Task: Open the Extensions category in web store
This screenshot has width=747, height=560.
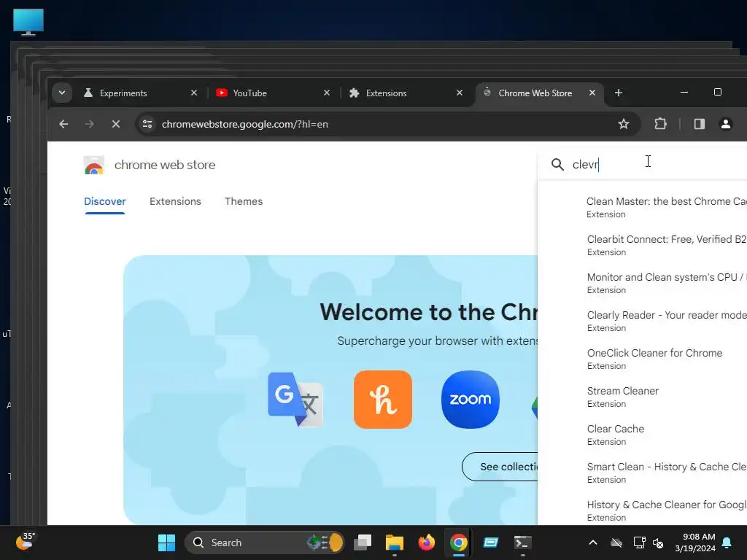Action: tap(175, 201)
